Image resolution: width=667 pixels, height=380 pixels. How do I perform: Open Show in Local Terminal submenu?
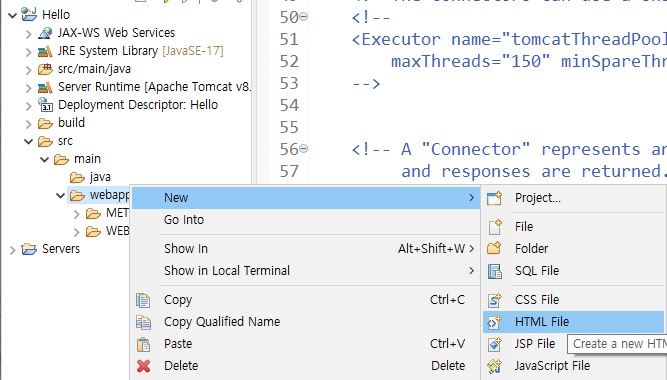click(x=306, y=271)
